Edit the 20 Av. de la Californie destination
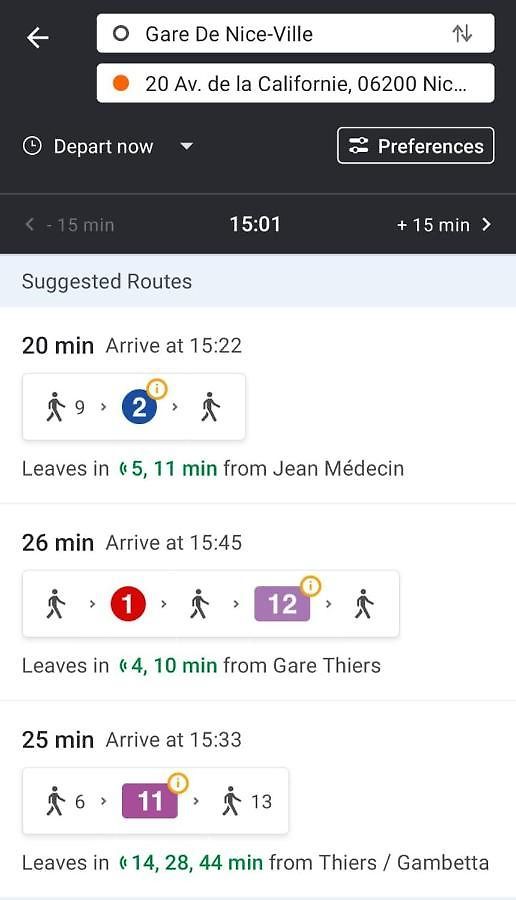Image resolution: width=516 pixels, height=900 pixels. click(x=296, y=83)
